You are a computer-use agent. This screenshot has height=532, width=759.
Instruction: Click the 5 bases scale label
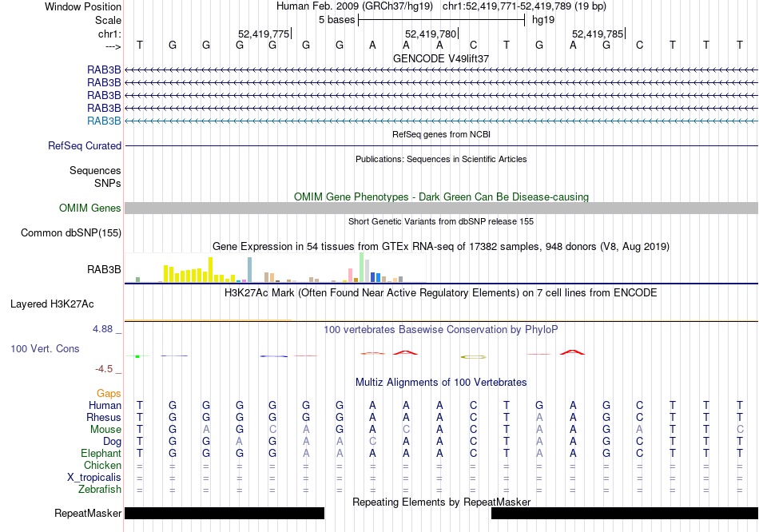click(337, 20)
